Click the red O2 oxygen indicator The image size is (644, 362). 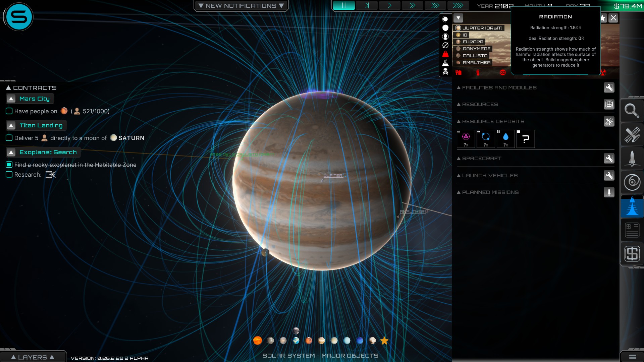tap(502, 72)
